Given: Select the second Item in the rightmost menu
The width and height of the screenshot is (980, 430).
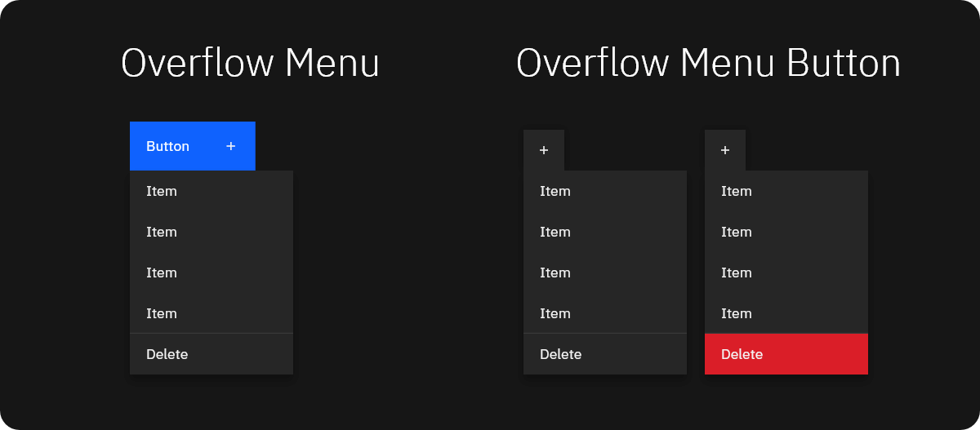Looking at the screenshot, I should tap(786, 232).
